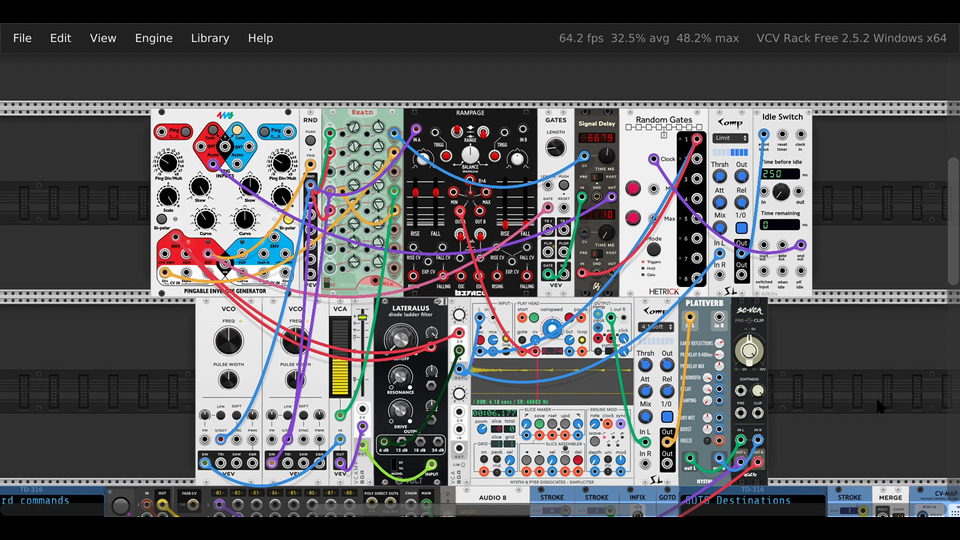Click the PUSH button on RND module

point(310,140)
